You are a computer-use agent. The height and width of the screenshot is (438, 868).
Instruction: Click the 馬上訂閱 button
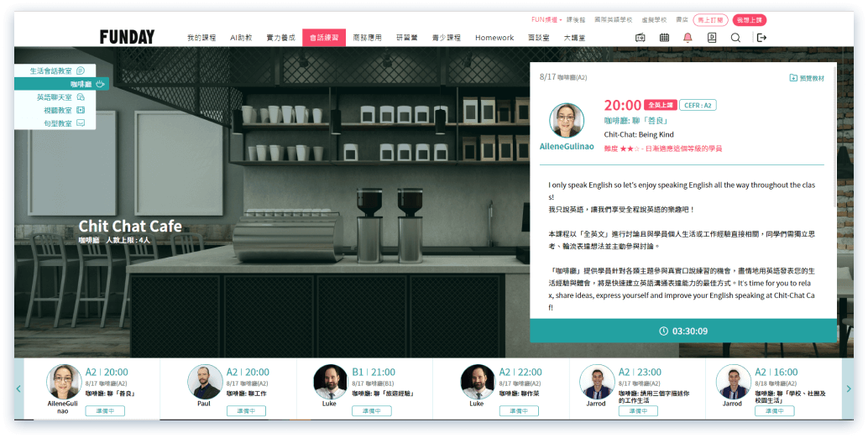(x=710, y=19)
